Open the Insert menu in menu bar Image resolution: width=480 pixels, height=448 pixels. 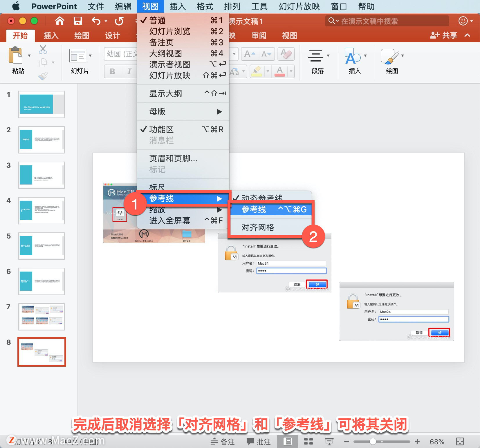coord(178,6)
